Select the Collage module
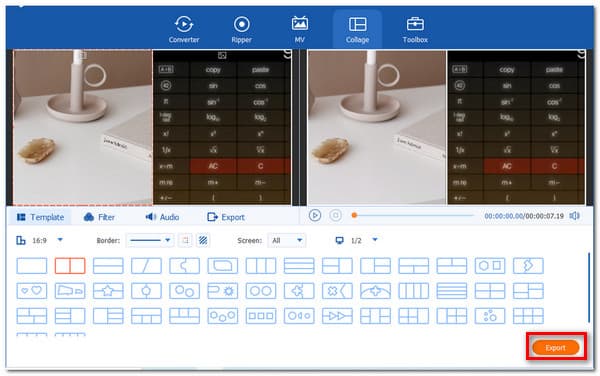The height and width of the screenshot is (376, 600). pyautogui.click(x=357, y=29)
